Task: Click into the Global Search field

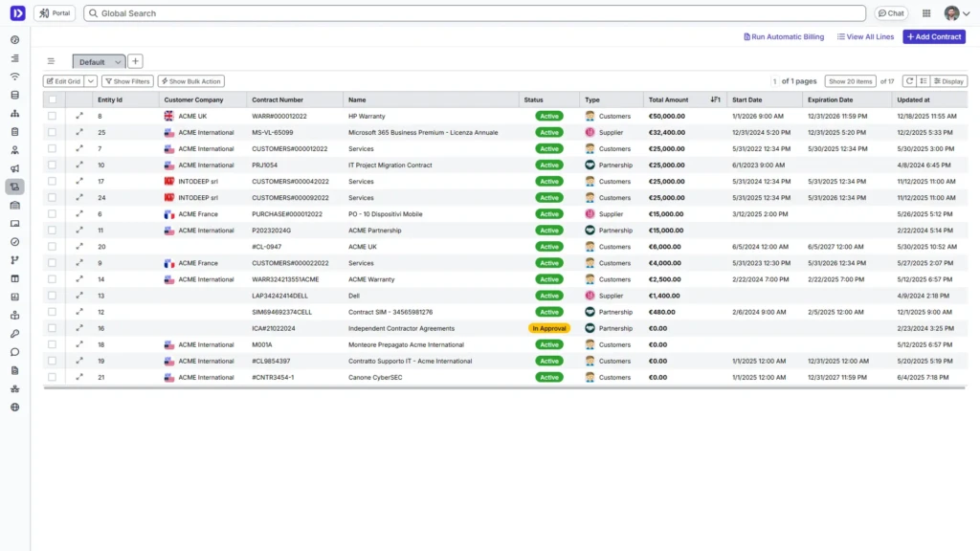Action: [x=475, y=13]
